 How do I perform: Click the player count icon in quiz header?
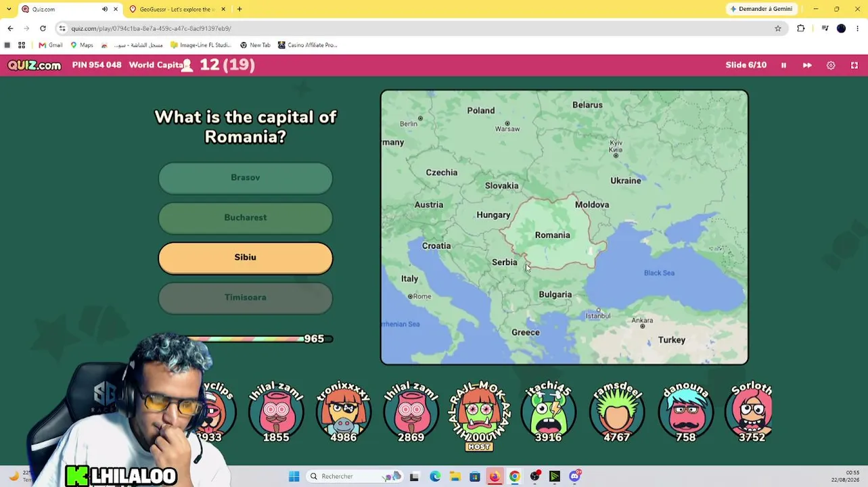pos(187,65)
